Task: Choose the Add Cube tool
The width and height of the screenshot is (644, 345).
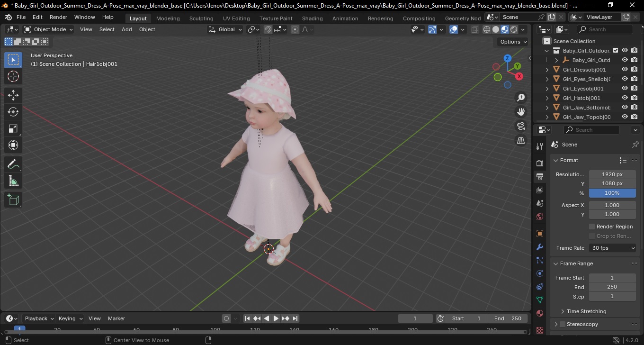Action: pyautogui.click(x=13, y=200)
